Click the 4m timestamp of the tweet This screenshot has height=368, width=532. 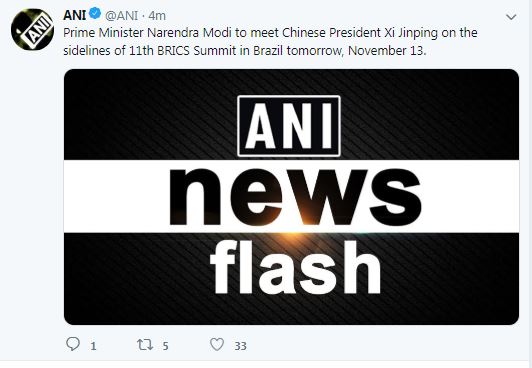(x=157, y=16)
